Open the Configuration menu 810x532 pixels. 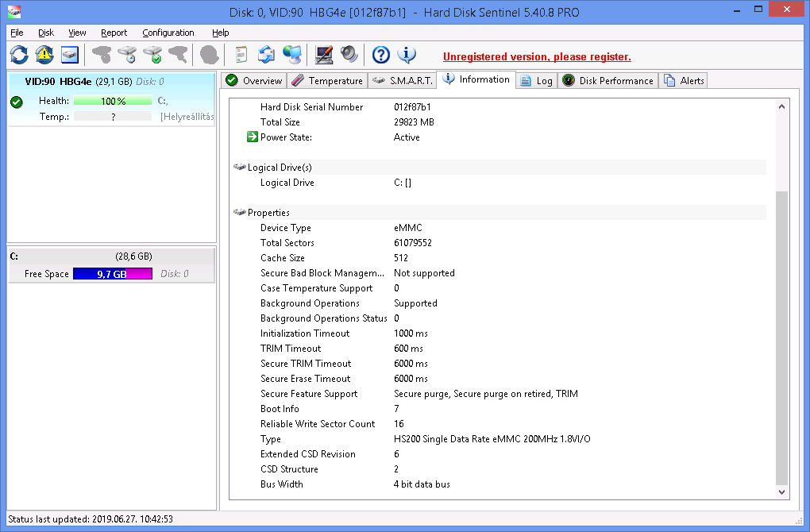[168, 33]
